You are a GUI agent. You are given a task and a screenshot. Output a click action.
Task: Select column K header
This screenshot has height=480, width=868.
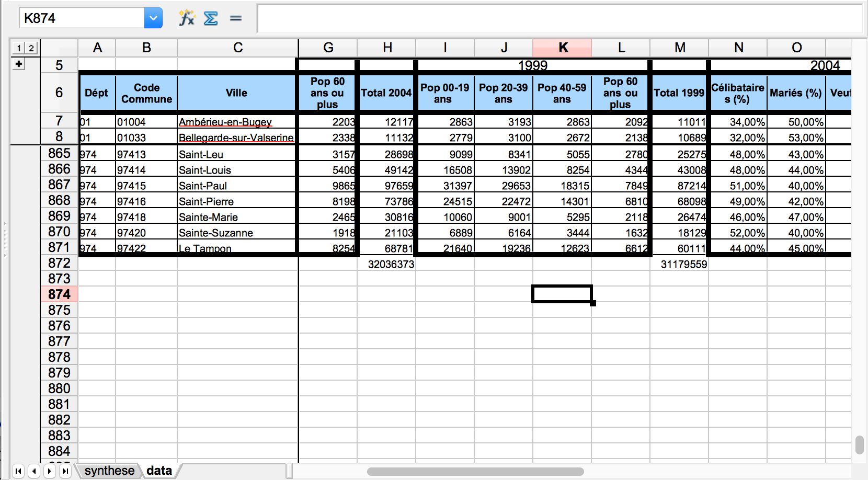(x=562, y=48)
